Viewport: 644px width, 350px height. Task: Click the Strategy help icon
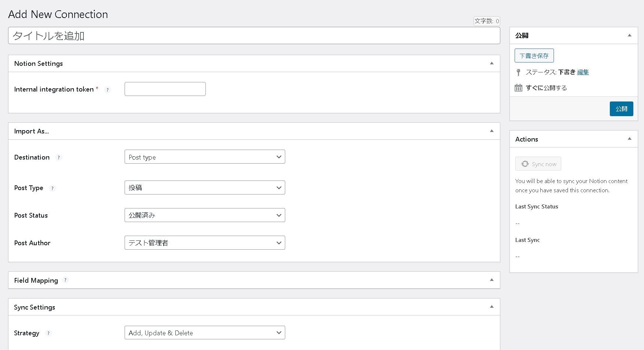coord(48,333)
